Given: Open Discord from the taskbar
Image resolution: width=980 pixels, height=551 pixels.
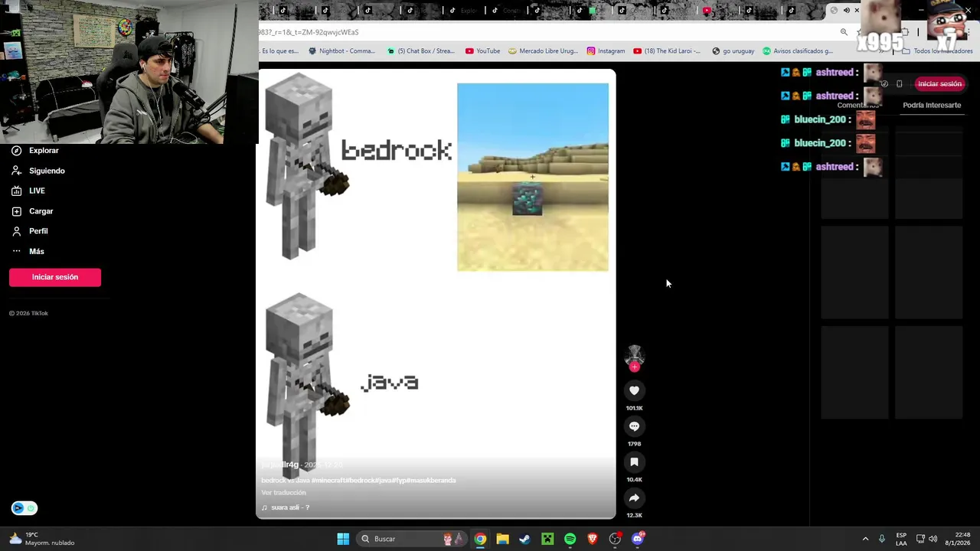Looking at the screenshot, I should point(637,539).
